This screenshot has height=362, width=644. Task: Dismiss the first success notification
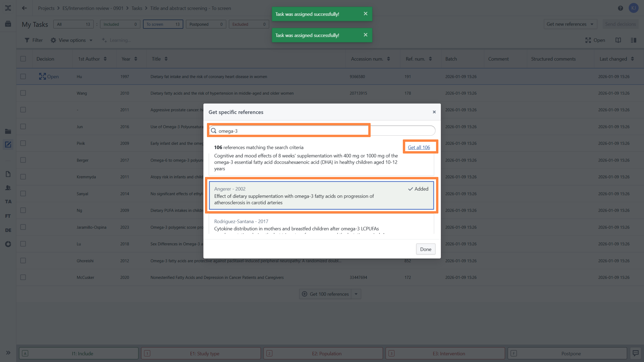pyautogui.click(x=365, y=14)
